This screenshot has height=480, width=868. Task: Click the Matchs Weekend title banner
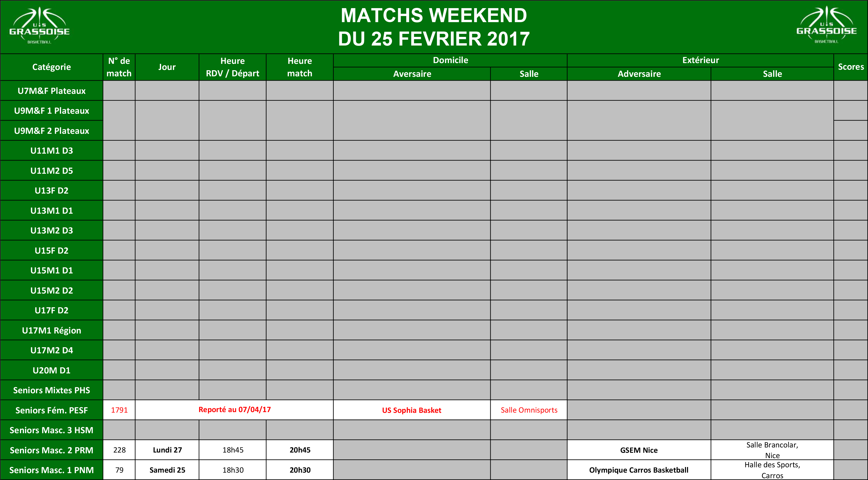434,27
